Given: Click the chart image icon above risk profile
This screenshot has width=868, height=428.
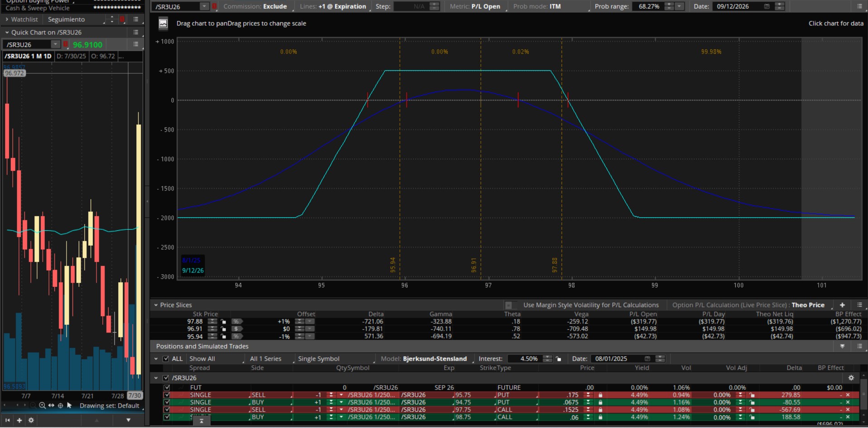Looking at the screenshot, I should point(163,24).
